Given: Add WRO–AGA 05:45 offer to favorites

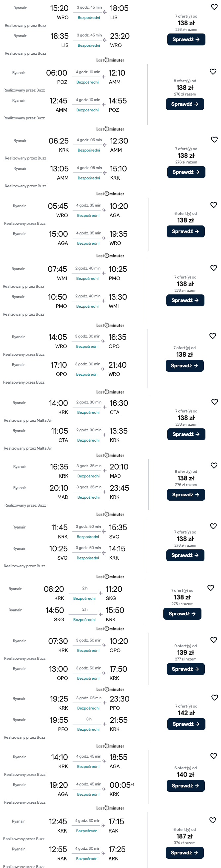Looking at the screenshot, I should [214, 205].
